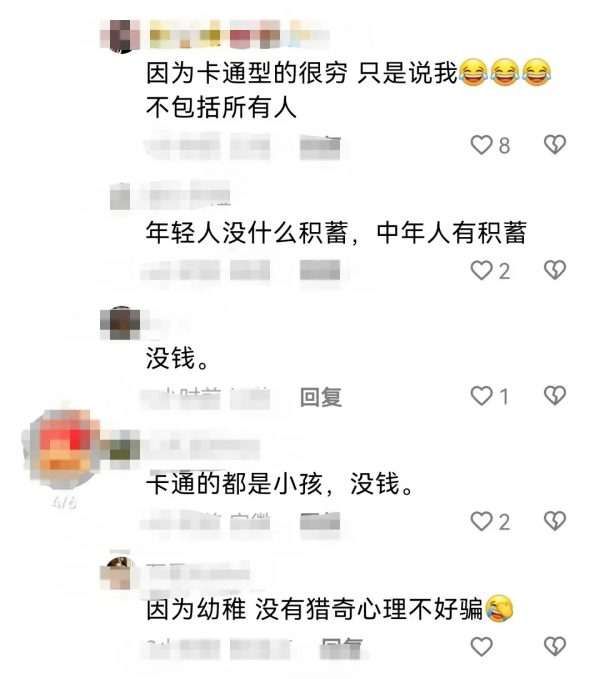
Task: Tap broken heart on 没钱。 comment
Action: [x=555, y=396]
